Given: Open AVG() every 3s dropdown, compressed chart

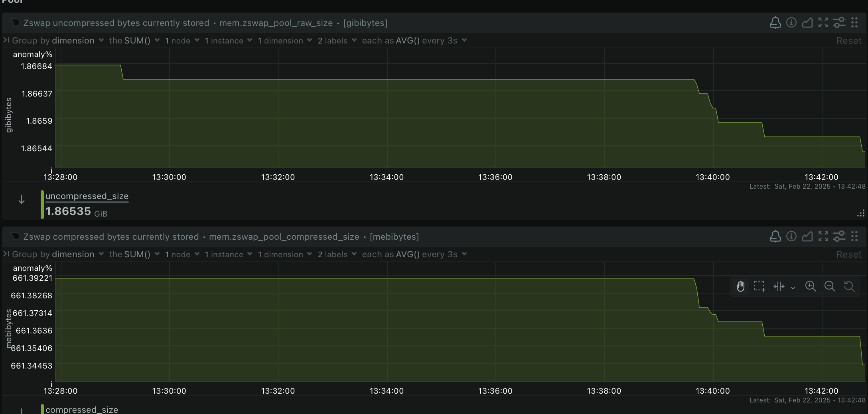Looking at the screenshot, I should click(x=414, y=254).
